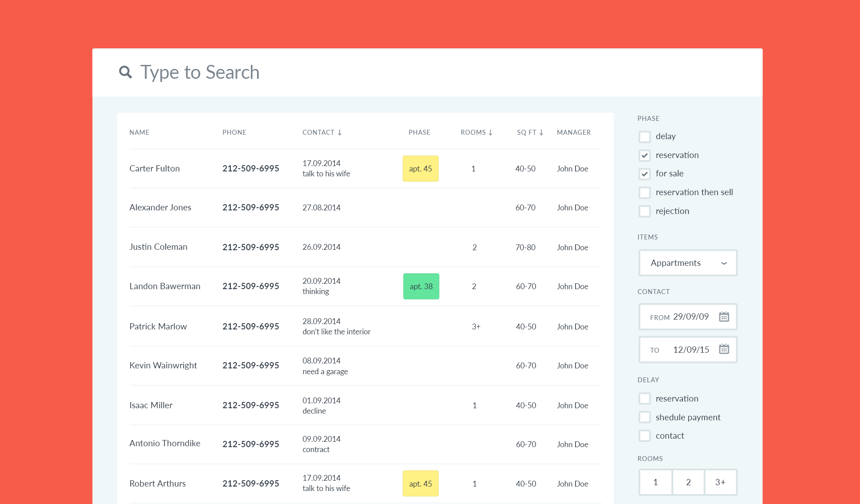Screen dimensions: 860x504
Task: Select the Alexander Jones name cell
Action: click(x=160, y=207)
